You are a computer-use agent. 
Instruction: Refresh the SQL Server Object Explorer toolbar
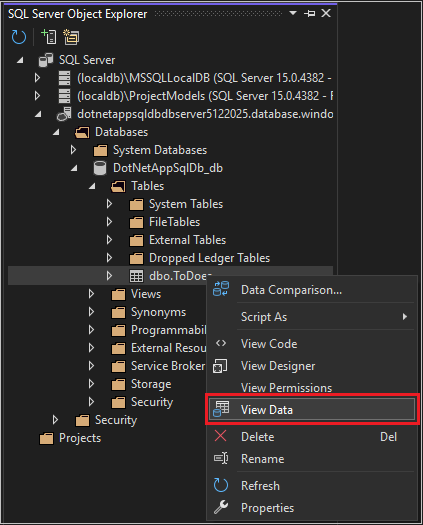tap(19, 37)
